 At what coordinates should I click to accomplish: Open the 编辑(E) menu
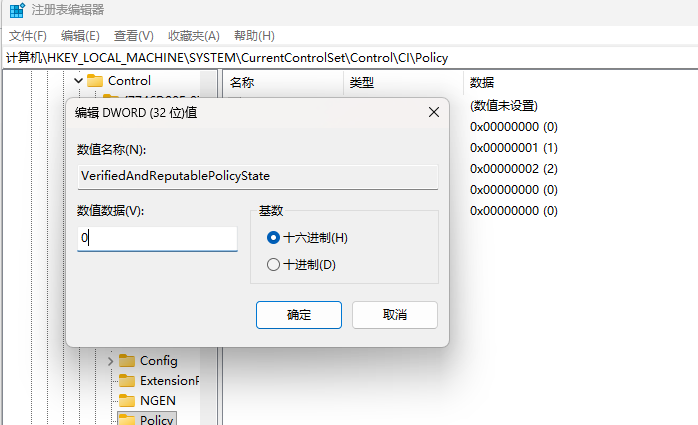[x=80, y=36]
